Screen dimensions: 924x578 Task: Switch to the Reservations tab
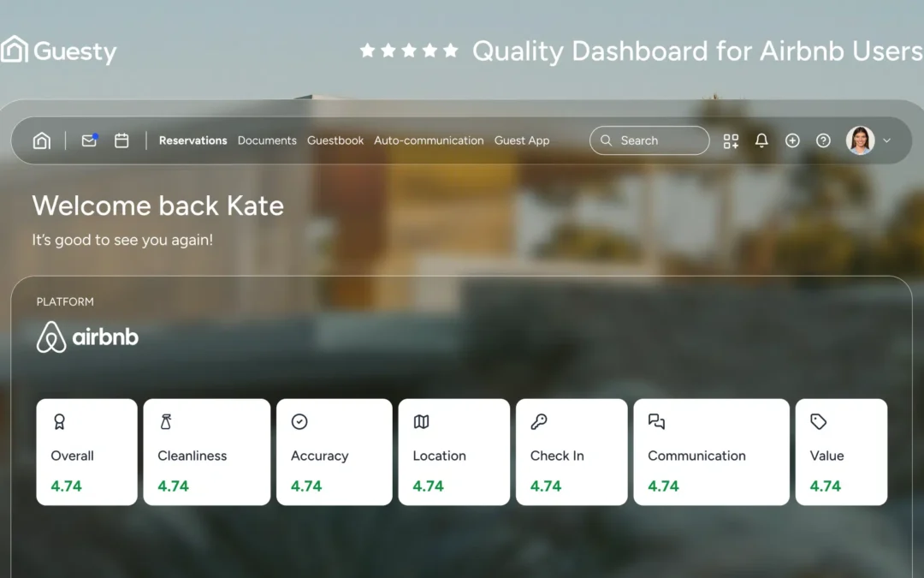point(192,140)
